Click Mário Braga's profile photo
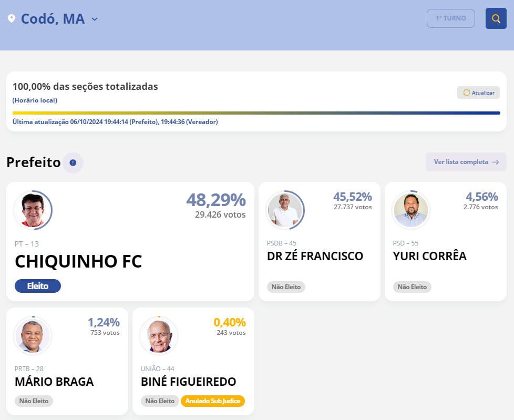 point(33,336)
